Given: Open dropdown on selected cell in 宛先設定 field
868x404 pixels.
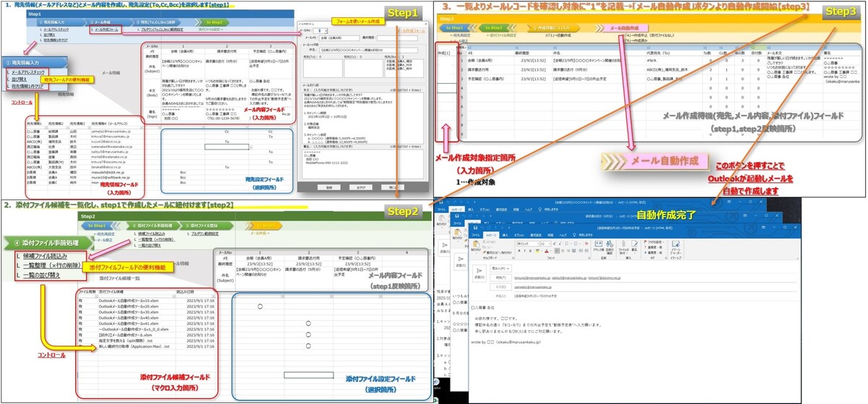Looking at the screenshot, I should [251, 147].
